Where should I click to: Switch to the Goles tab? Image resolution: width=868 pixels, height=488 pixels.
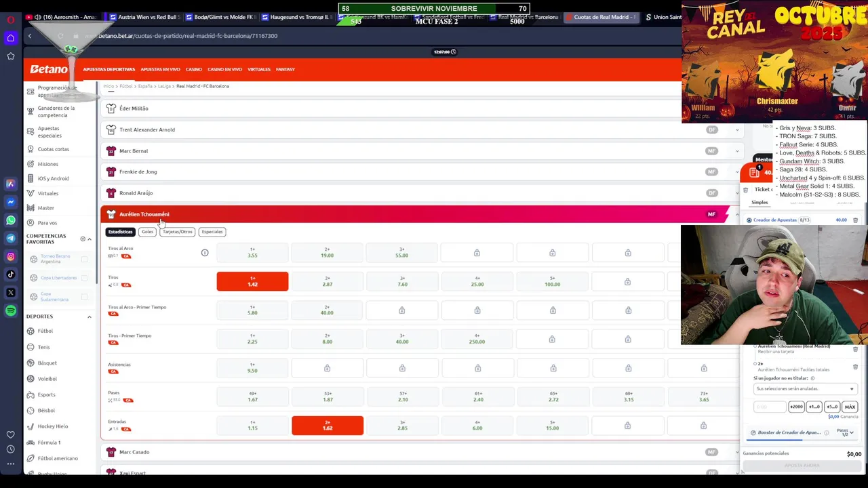pos(147,232)
